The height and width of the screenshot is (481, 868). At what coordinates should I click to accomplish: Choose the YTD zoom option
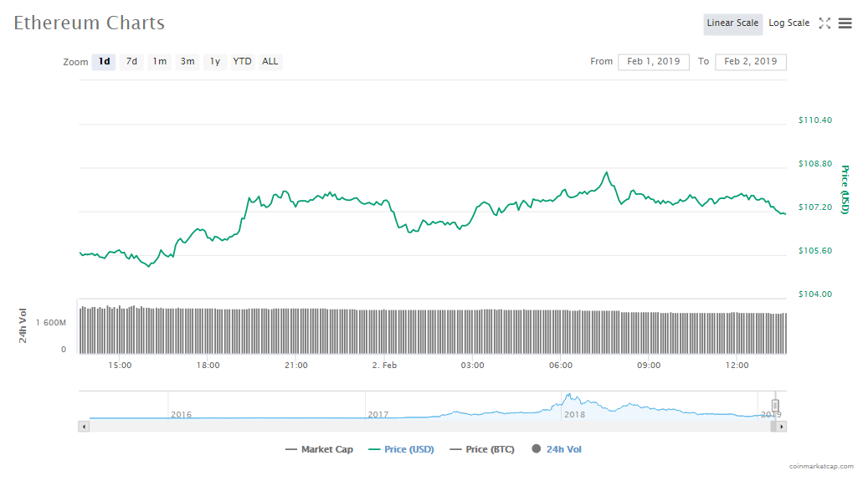tap(242, 61)
